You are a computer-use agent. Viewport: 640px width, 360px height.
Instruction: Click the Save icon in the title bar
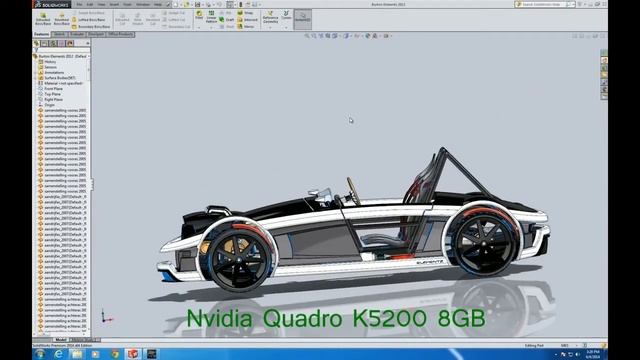pos(198,4)
